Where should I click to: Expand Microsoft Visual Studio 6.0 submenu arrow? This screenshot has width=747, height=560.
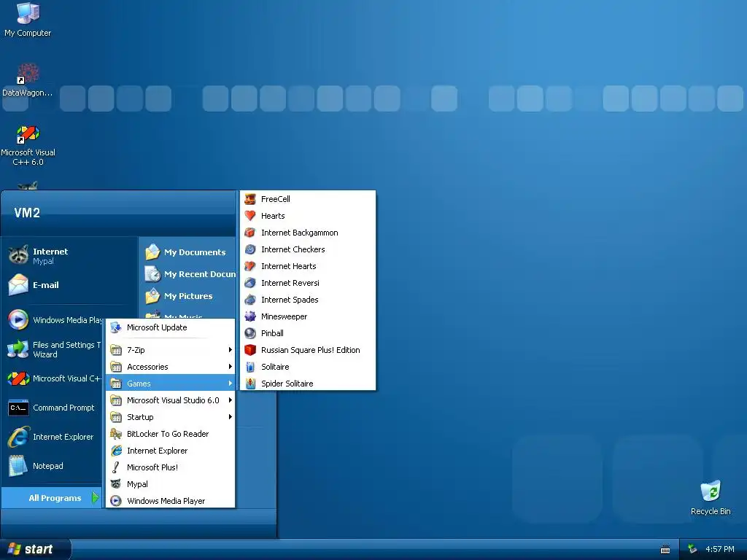coord(230,400)
